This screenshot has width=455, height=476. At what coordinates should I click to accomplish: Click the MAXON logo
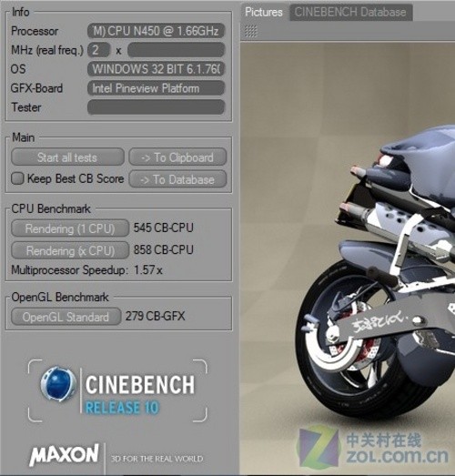tap(64, 454)
